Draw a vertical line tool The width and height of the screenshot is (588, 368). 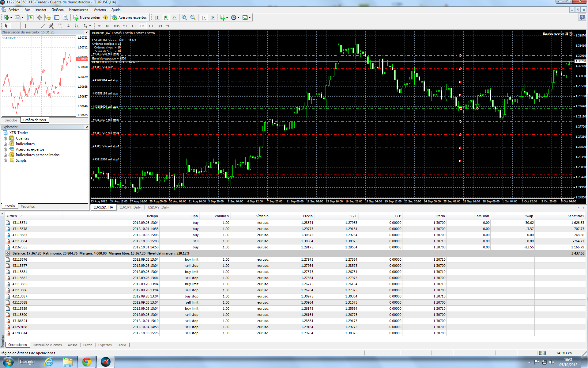tap(25, 26)
